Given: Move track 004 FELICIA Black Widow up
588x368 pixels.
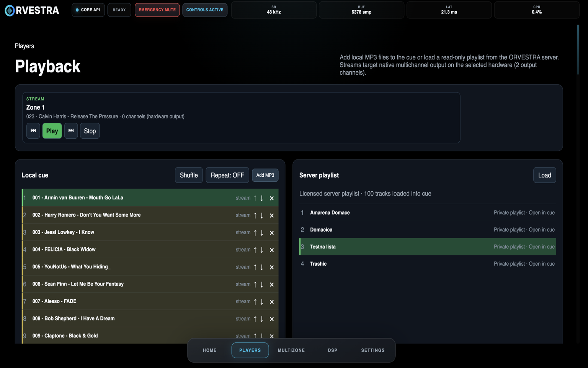Looking at the screenshot, I should [x=255, y=250].
